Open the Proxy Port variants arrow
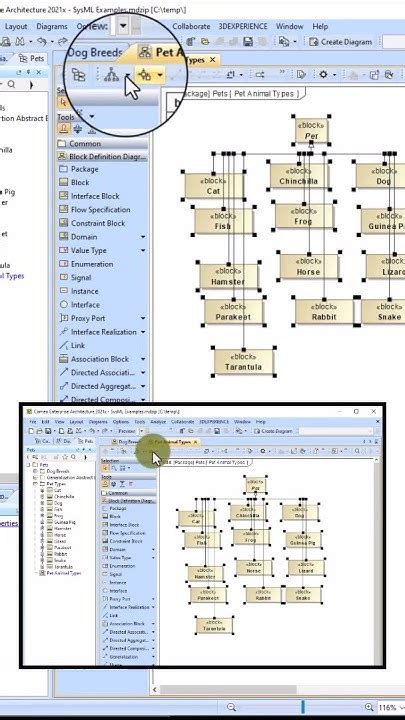Screen dimensions: 405x720 click(143, 318)
